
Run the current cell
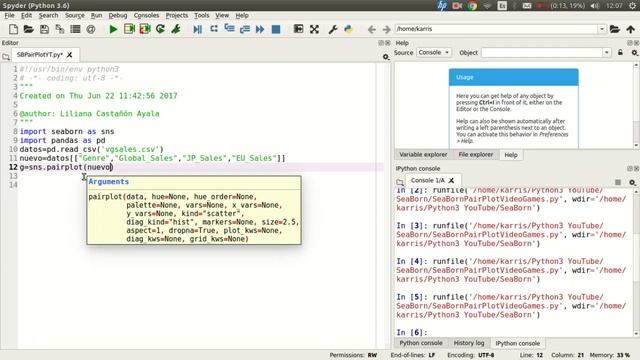[129, 29]
